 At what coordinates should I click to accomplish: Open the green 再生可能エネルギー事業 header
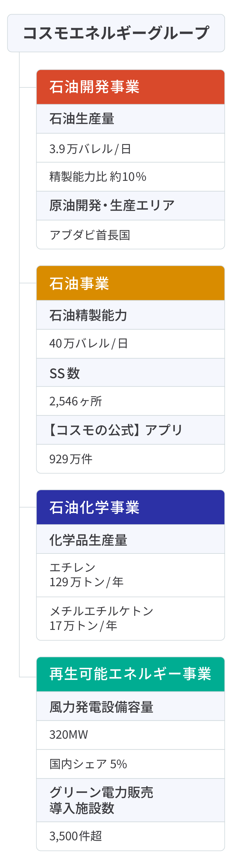(131, 674)
